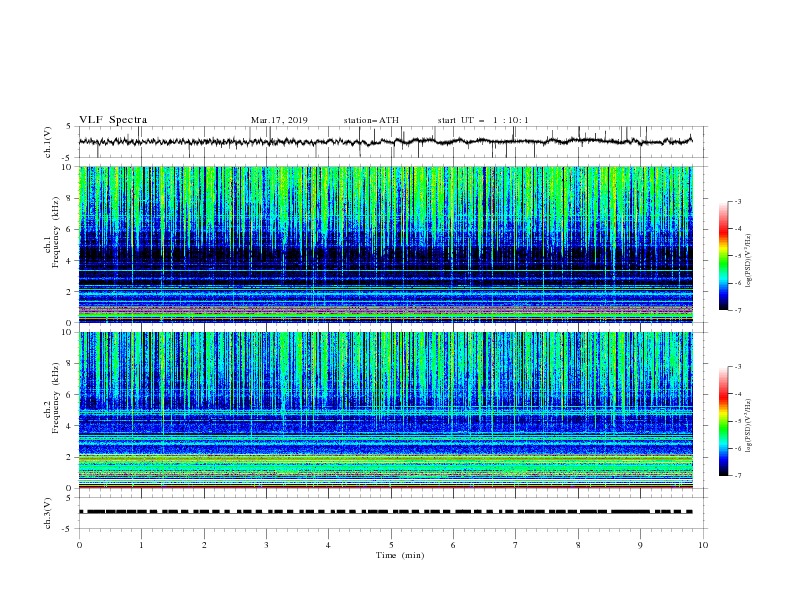Click the "7" tick on the time axis
The width and height of the screenshot is (792, 612).
(516, 545)
